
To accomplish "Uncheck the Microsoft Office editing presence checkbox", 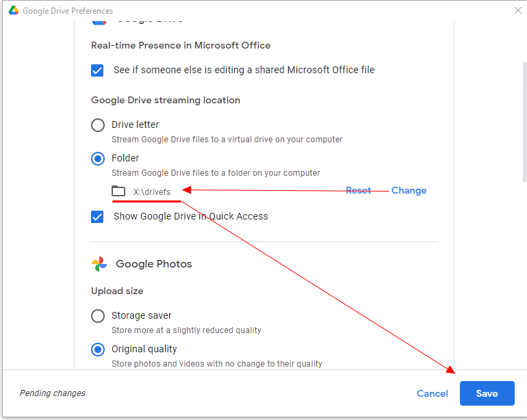I will [x=97, y=70].
